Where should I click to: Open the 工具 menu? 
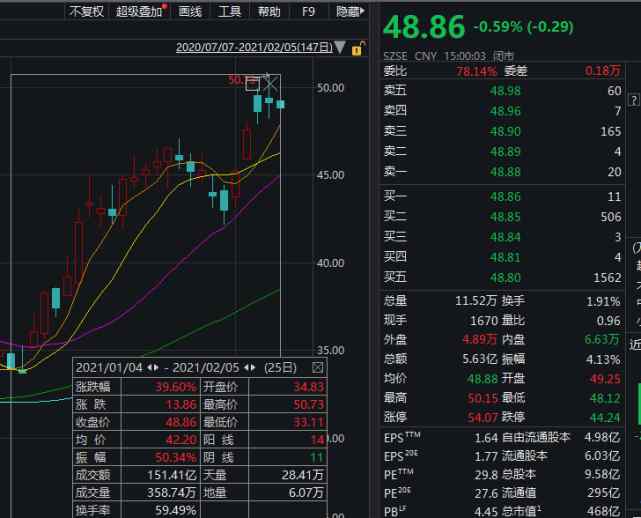point(229,11)
